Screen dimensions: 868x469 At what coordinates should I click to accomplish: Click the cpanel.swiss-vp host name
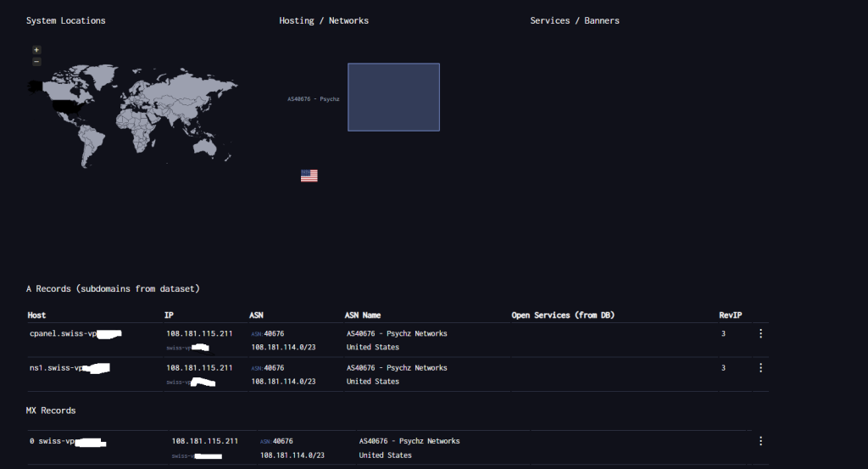[x=63, y=333]
